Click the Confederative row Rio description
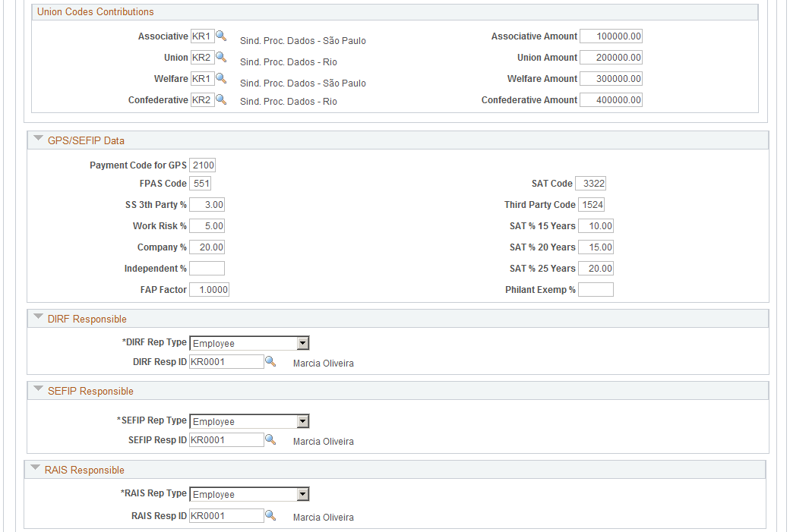 click(288, 101)
